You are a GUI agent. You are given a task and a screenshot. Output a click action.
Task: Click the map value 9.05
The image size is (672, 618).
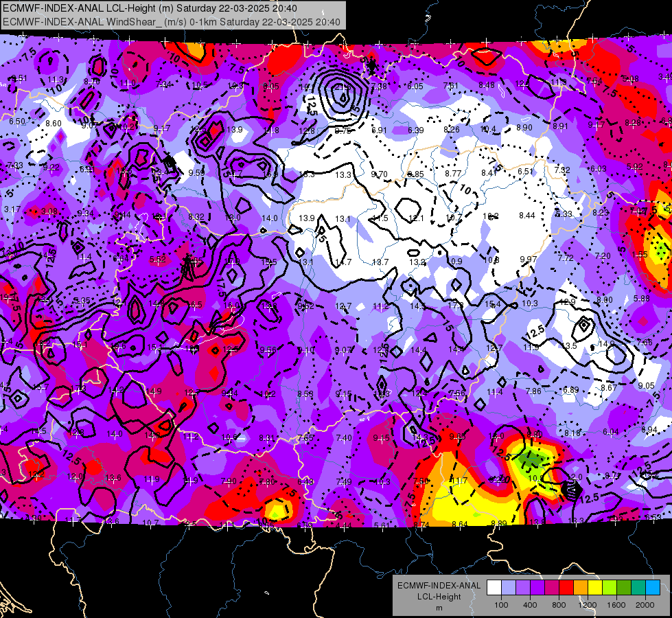(x=647, y=385)
